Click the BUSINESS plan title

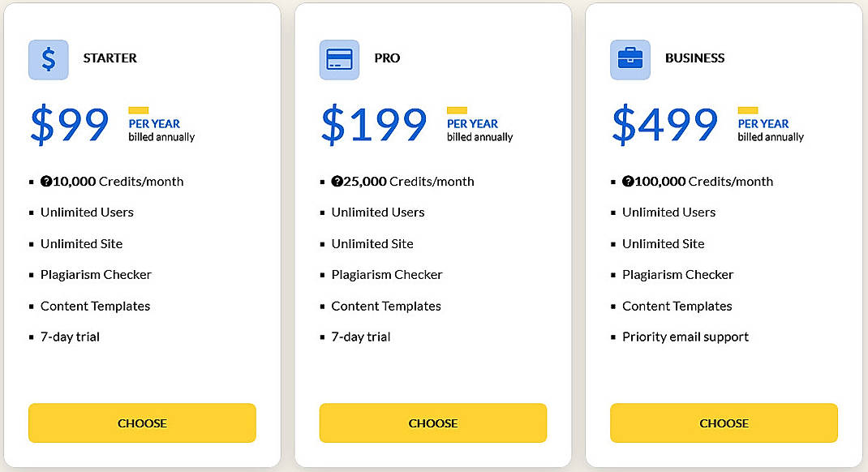pos(695,58)
